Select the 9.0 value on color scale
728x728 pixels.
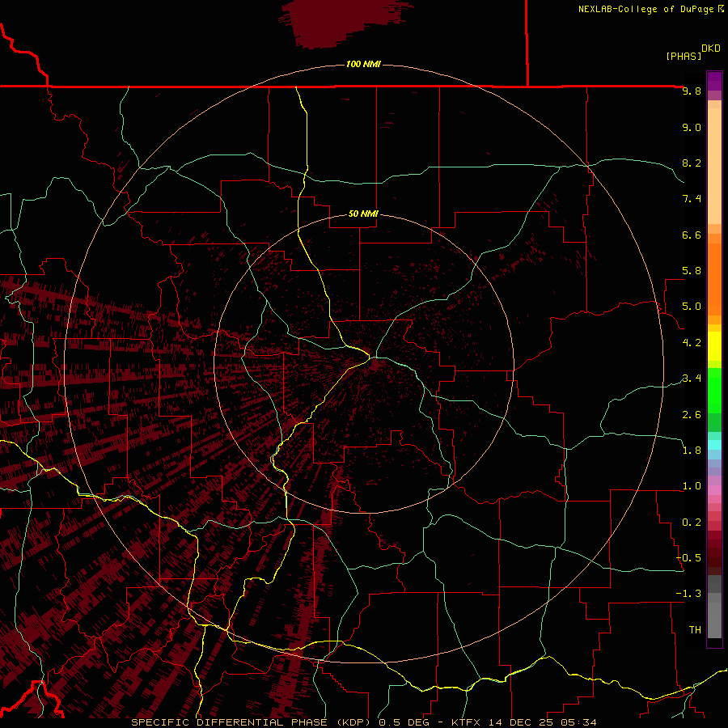pyautogui.click(x=692, y=127)
